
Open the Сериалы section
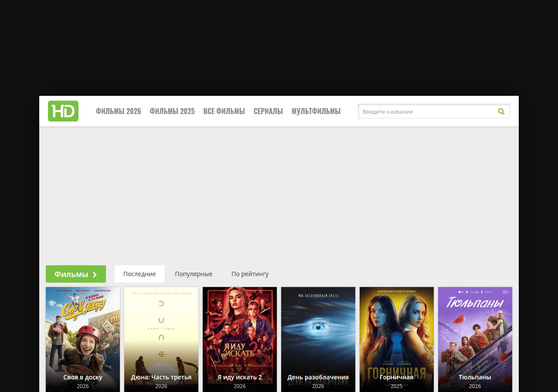[268, 111]
